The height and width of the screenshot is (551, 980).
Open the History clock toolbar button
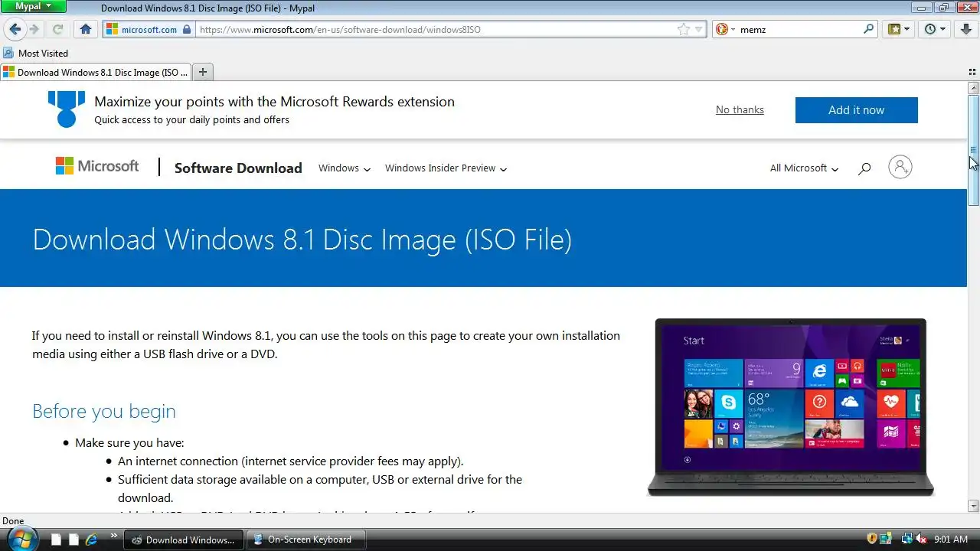(x=936, y=29)
